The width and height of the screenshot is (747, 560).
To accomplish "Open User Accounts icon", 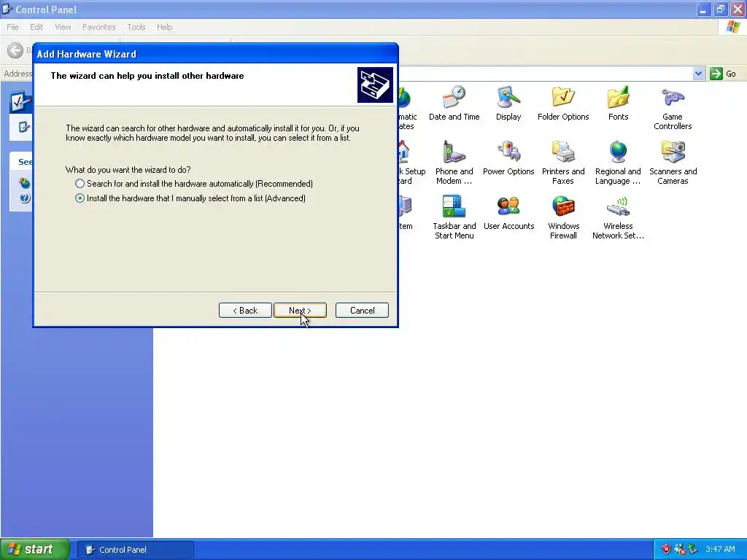I will pos(508,212).
